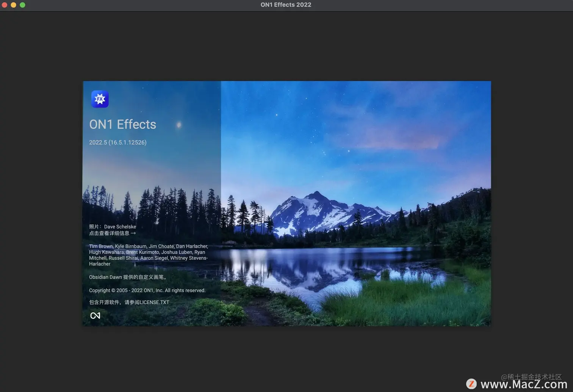Click the Obsidian Dawn custom brushes credit
This screenshot has height=392, width=573.
(128, 277)
